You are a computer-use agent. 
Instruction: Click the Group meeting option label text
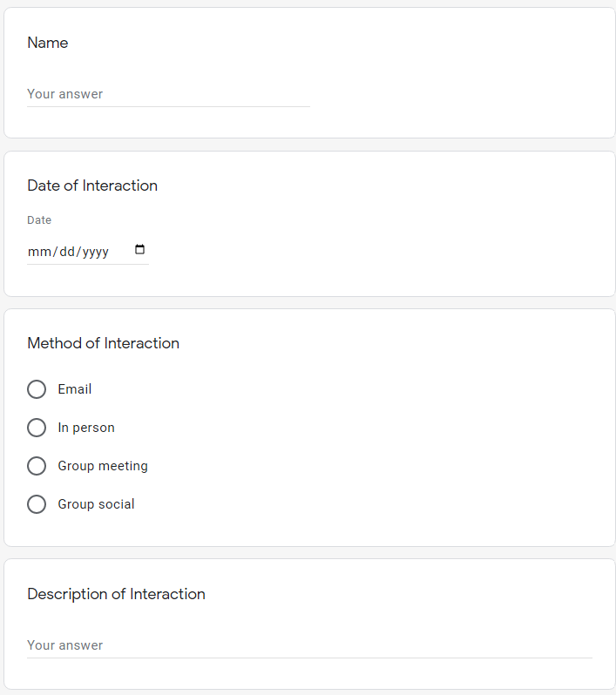click(103, 466)
